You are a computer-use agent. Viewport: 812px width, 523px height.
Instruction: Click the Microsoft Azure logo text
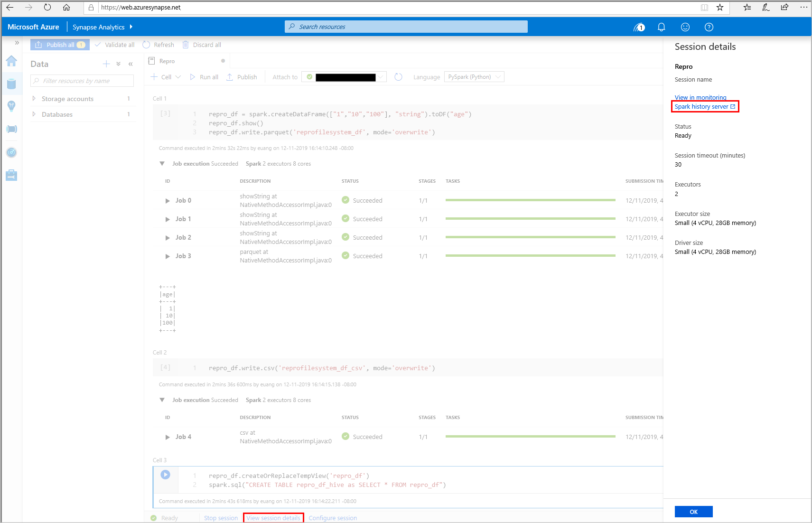[33, 27]
